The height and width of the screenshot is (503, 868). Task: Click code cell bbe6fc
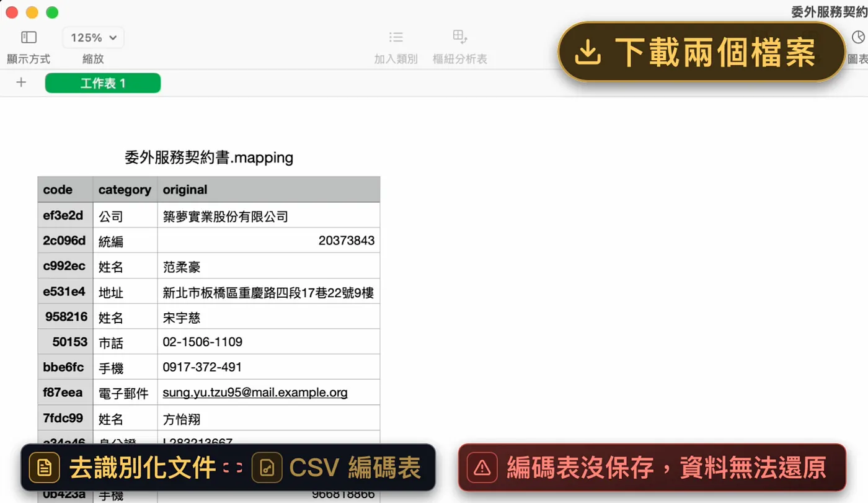(65, 367)
